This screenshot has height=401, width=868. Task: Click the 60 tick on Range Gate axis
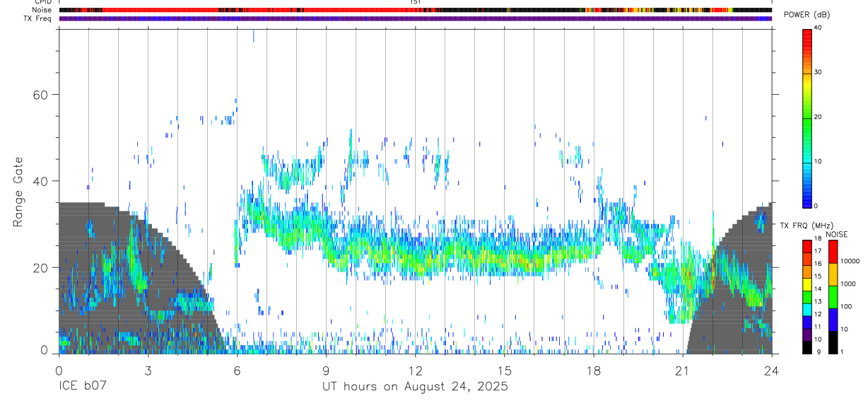[42, 95]
